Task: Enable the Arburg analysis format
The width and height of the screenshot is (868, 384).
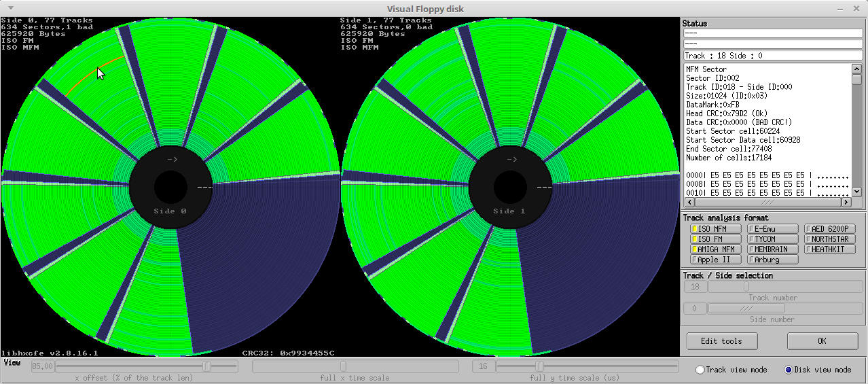Action: 774,260
